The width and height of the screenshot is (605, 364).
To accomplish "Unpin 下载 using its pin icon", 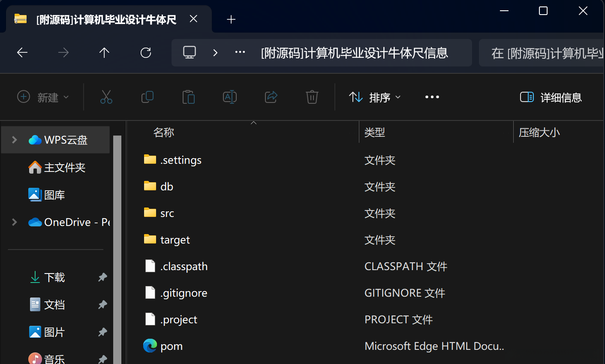I will pyautogui.click(x=102, y=277).
